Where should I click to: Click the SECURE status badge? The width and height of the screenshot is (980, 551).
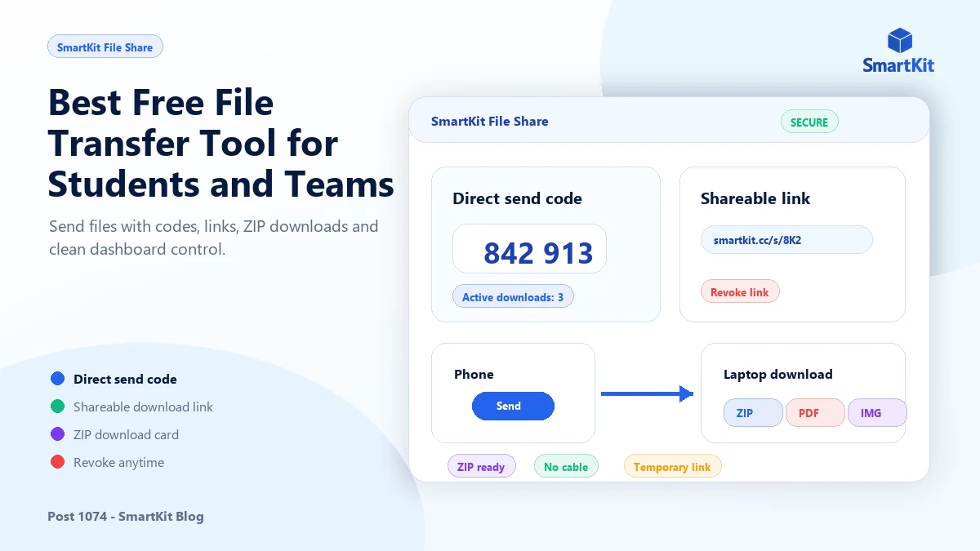click(809, 122)
